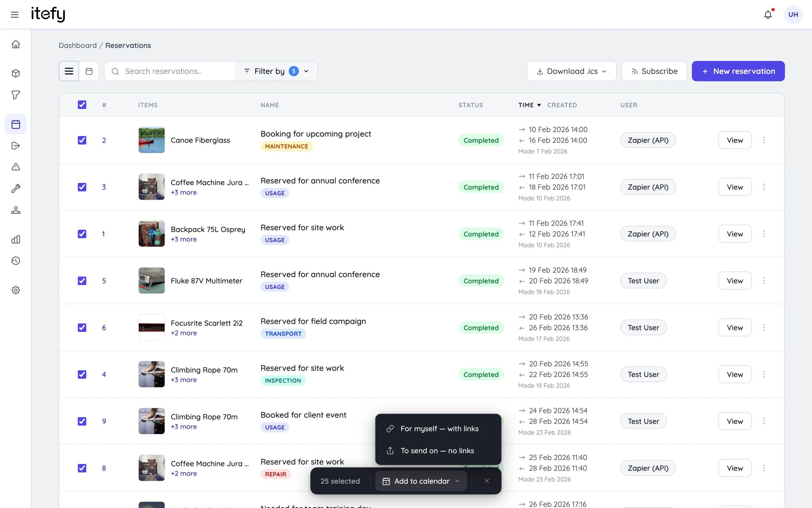Open the bar chart reports sidebar icon
Viewport: 812px width, 508px height.
(16, 239)
